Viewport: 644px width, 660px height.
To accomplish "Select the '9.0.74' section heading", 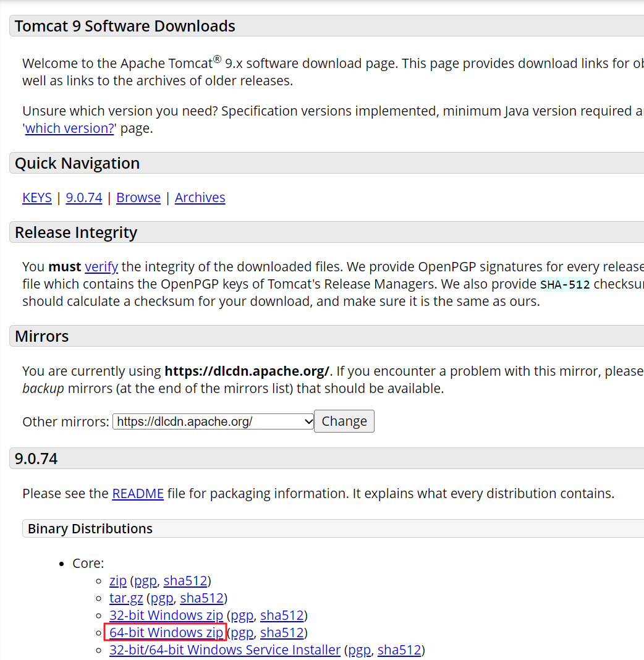I will (x=36, y=459).
